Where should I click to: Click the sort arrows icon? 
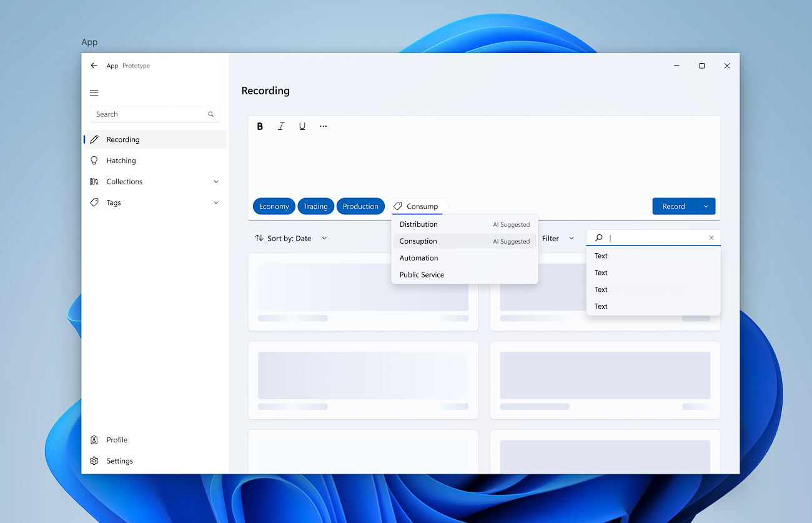point(259,238)
